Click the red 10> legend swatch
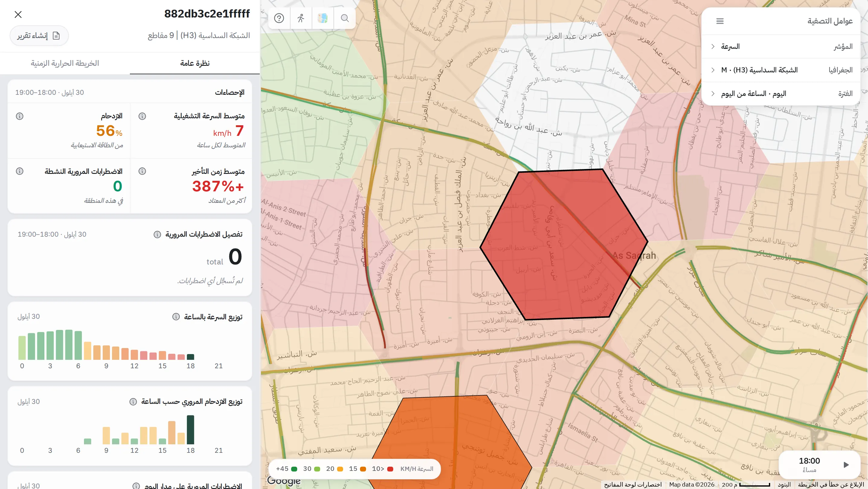 pyautogui.click(x=390, y=469)
